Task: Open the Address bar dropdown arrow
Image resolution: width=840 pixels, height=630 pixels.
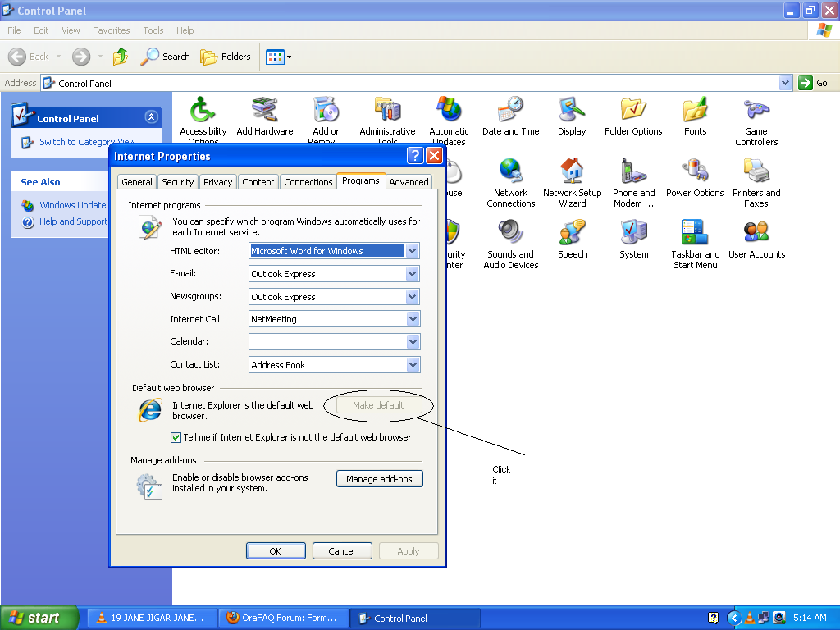Action: [785, 83]
